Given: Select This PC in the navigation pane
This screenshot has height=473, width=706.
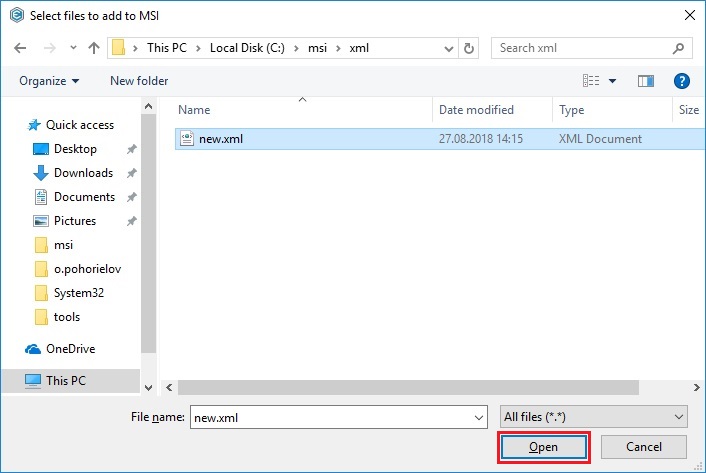Looking at the screenshot, I should coord(70,381).
